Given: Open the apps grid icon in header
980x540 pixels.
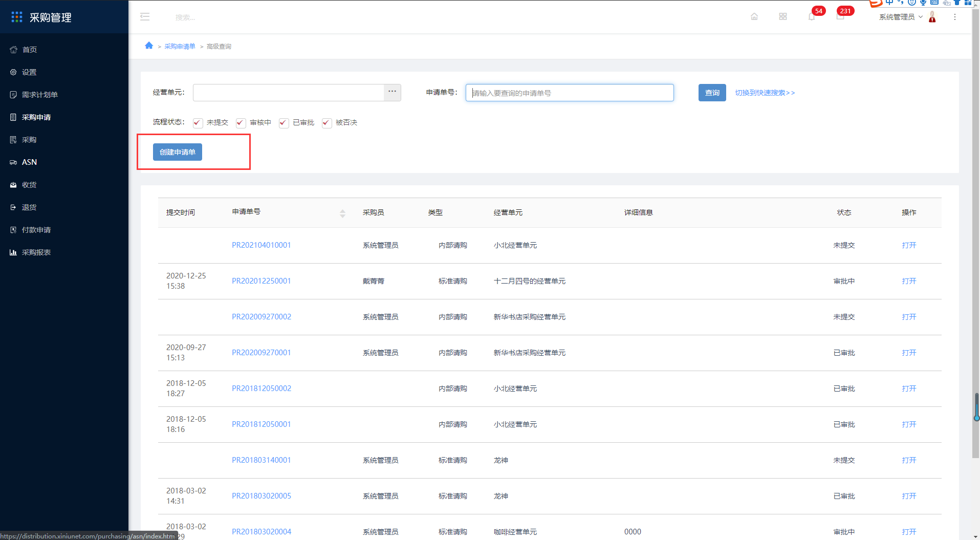Looking at the screenshot, I should click(783, 17).
